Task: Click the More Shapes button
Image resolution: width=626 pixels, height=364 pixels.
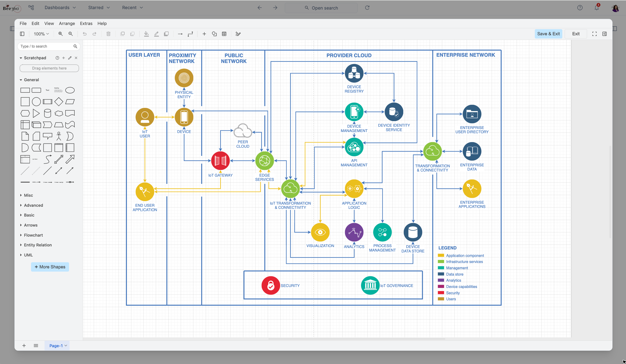Action: 50,267
